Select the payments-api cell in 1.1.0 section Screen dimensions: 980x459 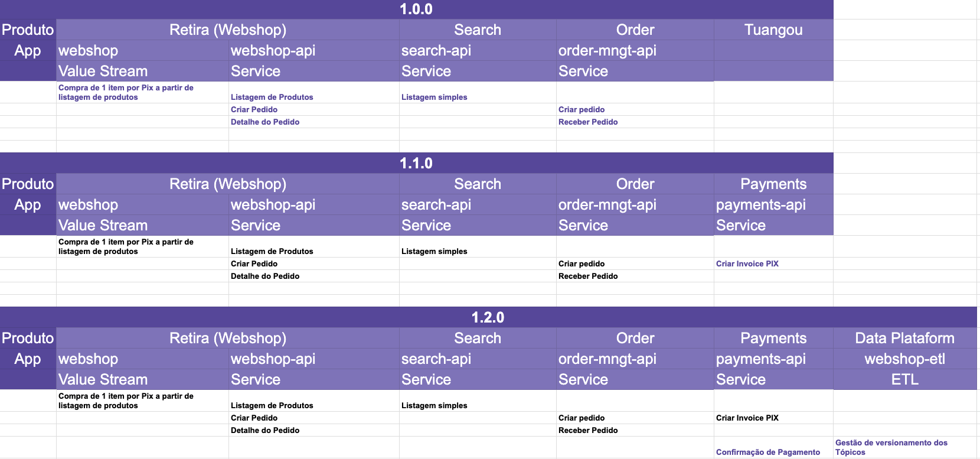tap(773, 205)
